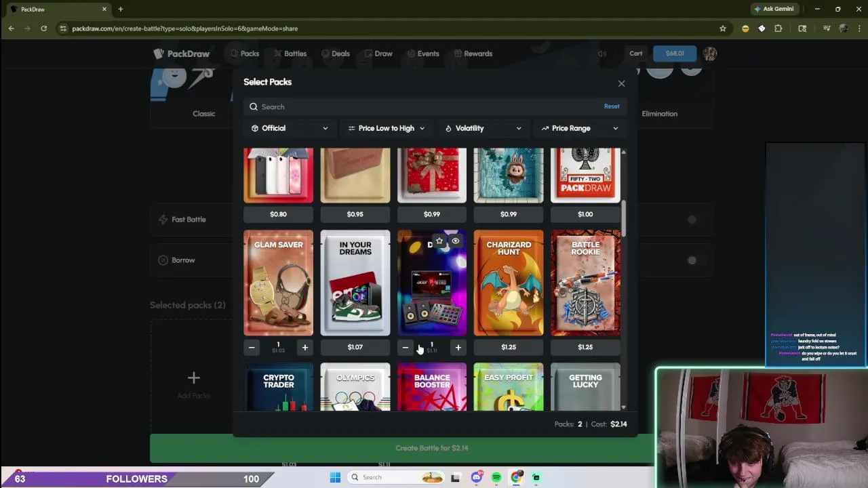This screenshot has height=488, width=868.
Task: Add one more $1.11 laptop pack
Action: coord(458,348)
